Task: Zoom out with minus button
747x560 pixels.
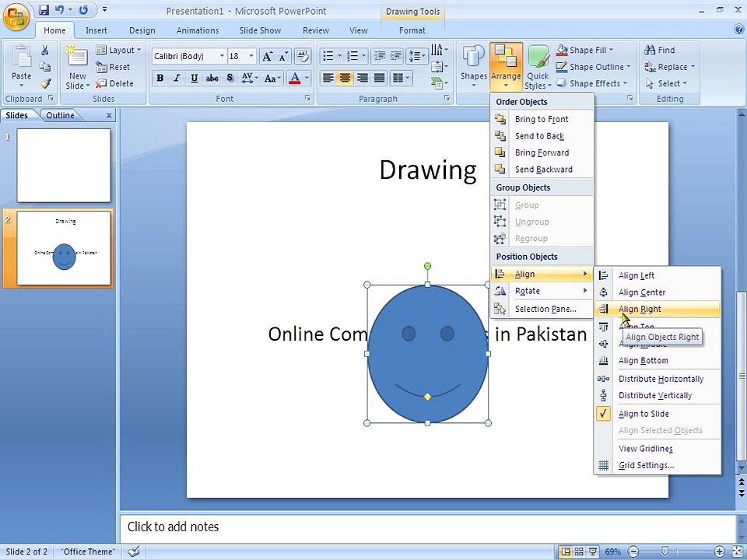Action: 633,551
